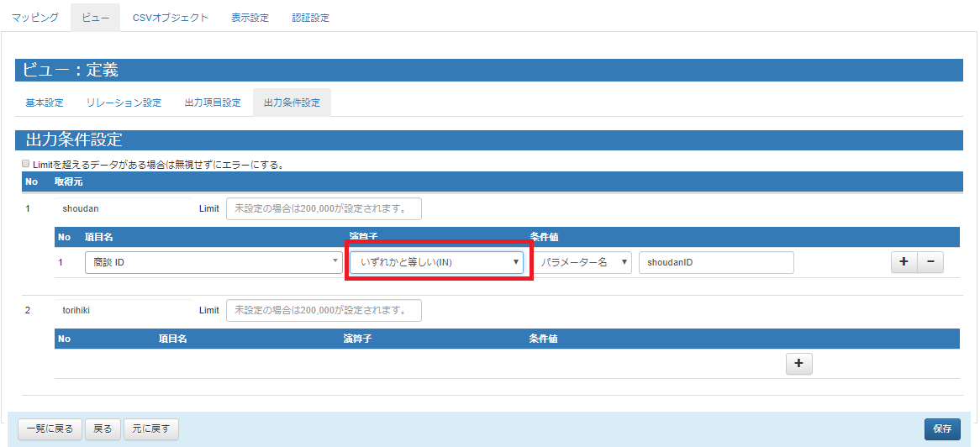Open the CSVオブジェクト tab
980x447 pixels.
tap(171, 18)
